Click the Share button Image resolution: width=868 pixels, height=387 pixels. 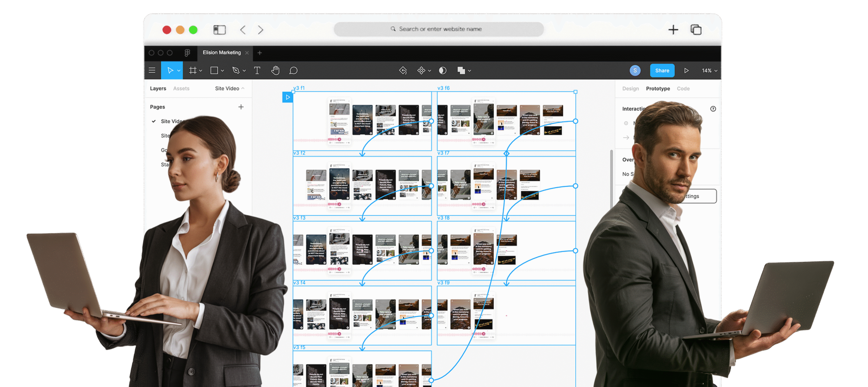pyautogui.click(x=662, y=70)
